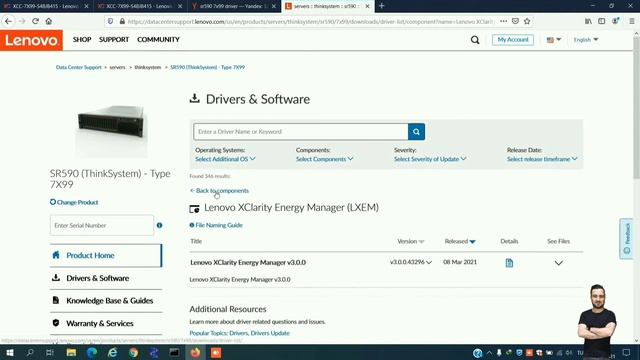Image resolution: width=640 pixels, height=360 pixels.
Task: Open version v3.0.0.43296 dropdown
Action: click(x=411, y=262)
